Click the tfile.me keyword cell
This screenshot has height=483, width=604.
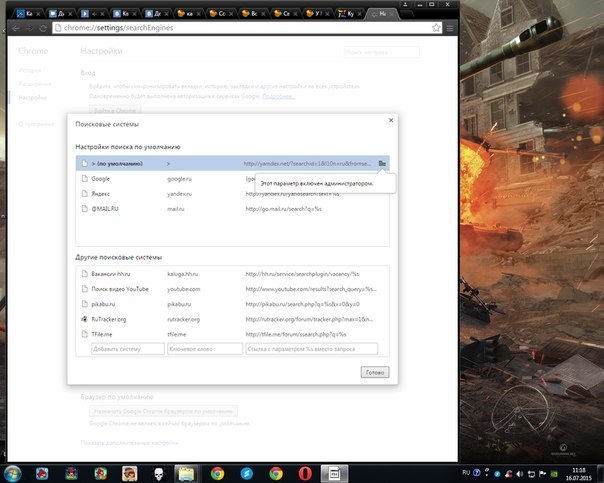point(176,334)
